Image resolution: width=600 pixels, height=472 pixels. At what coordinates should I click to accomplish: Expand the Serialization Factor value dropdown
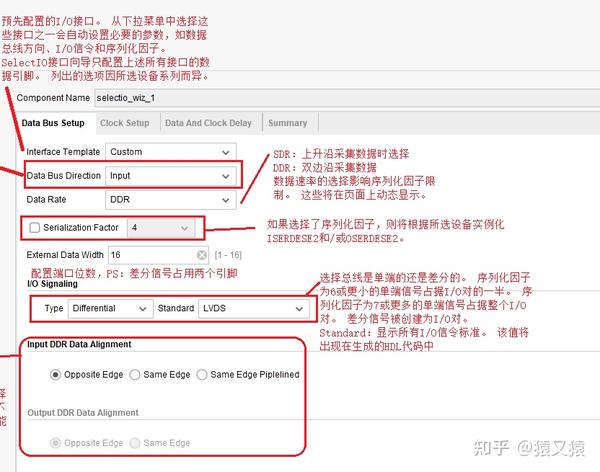[161, 228]
